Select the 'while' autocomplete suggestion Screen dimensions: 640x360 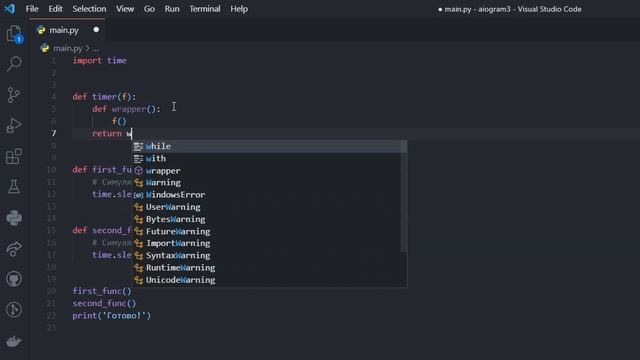click(x=267, y=146)
